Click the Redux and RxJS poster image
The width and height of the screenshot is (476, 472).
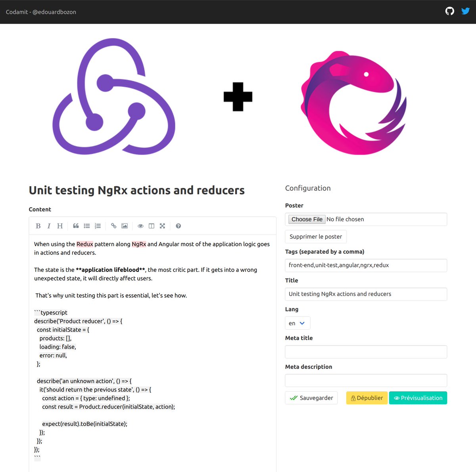pyautogui.click(x=238, y=97)
